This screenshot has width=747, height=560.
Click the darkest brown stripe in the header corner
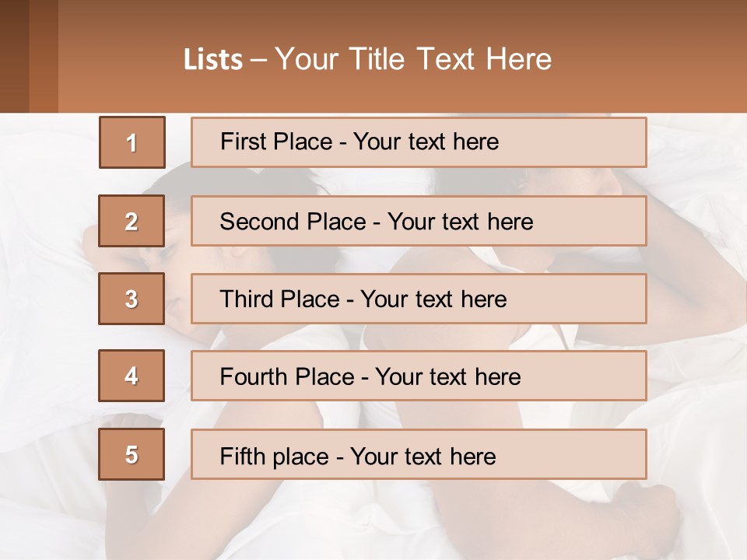coord(14,56)
